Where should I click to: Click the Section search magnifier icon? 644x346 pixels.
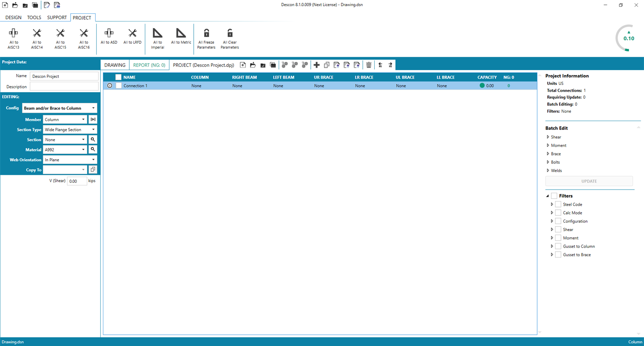click(93, 140)
